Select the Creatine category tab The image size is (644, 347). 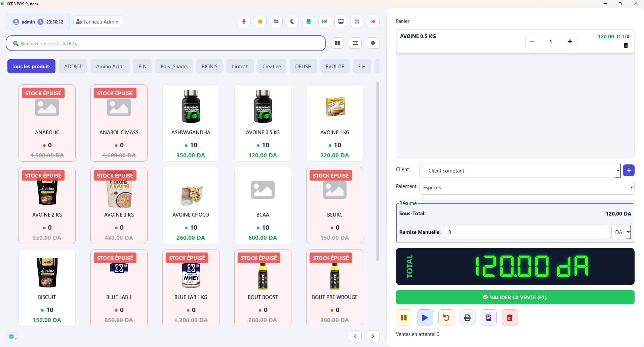coord(271,66)
